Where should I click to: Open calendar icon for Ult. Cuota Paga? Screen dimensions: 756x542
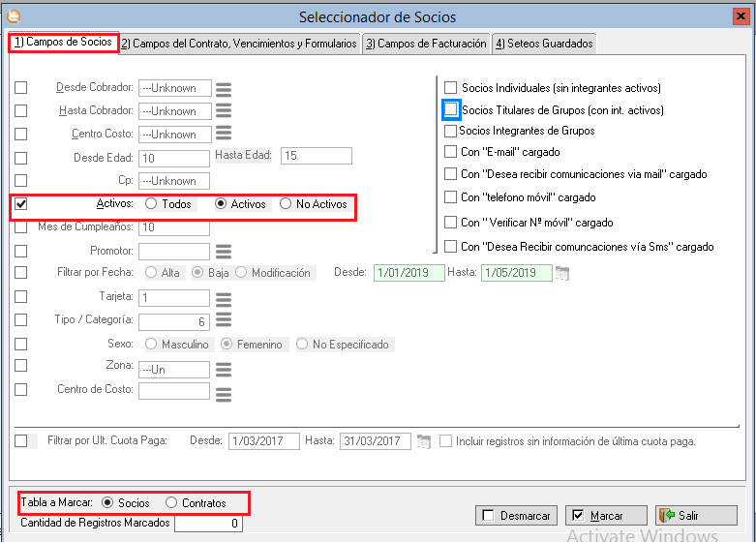[423, 441]
